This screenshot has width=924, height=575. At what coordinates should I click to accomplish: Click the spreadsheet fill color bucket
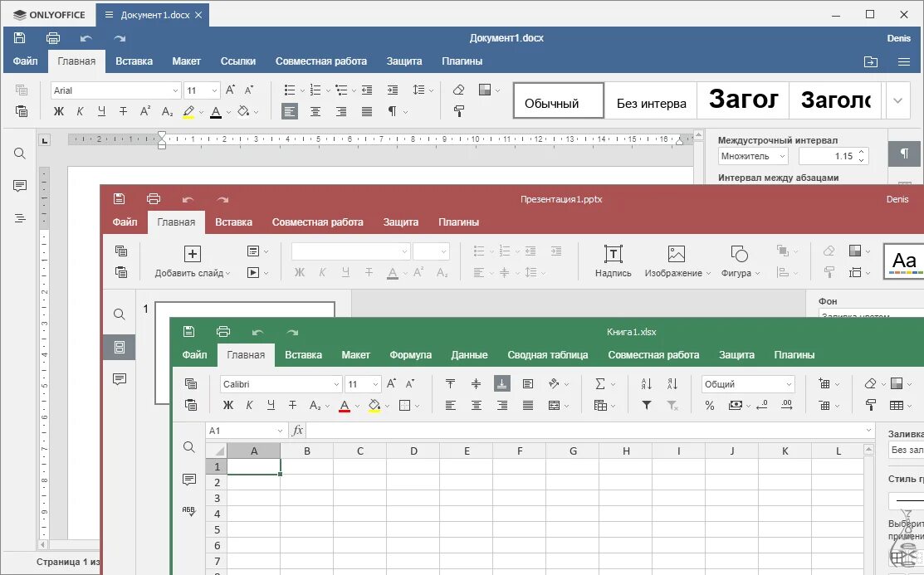pos(374,406)
